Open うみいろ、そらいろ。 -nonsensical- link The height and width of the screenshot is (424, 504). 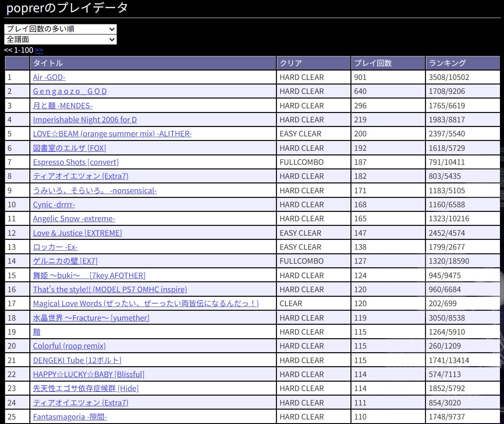pos(95,190)
